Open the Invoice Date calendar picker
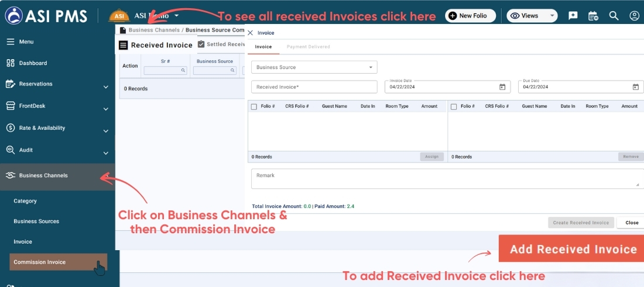 502,87
